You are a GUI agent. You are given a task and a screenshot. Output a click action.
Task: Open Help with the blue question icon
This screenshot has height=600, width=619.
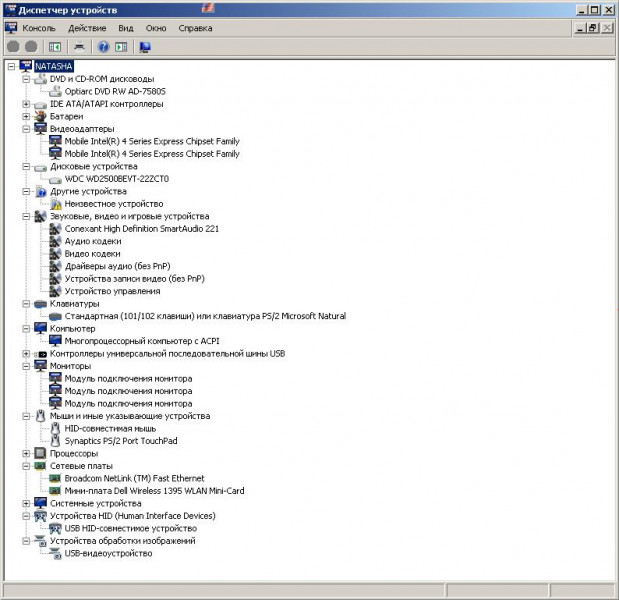point(103,47)
